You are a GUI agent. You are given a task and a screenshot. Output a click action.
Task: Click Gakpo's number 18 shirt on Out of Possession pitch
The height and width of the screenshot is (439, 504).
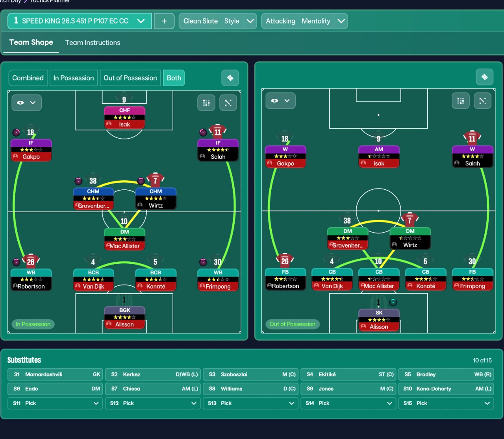pyautogui.click(x=285, y=138)
